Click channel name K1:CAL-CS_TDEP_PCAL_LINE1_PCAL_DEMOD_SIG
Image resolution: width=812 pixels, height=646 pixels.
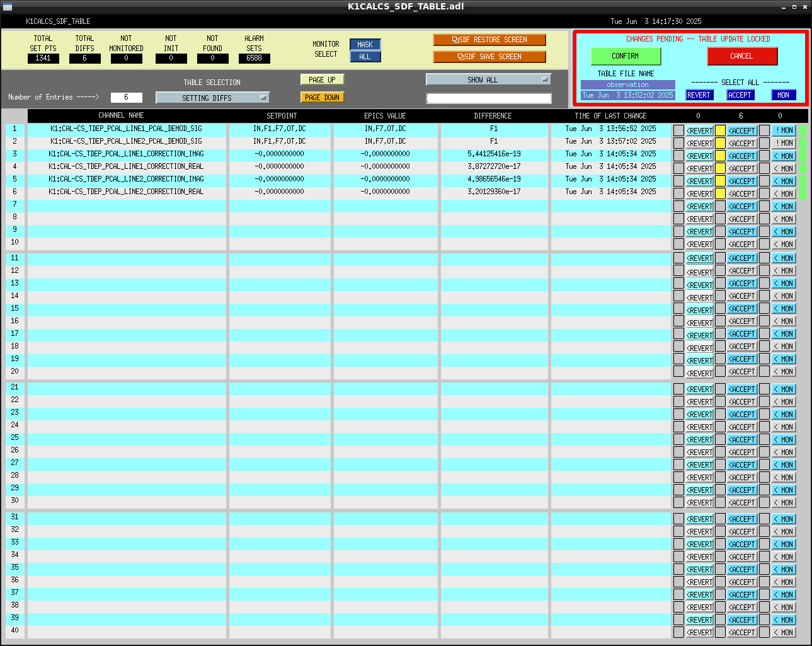126,129
